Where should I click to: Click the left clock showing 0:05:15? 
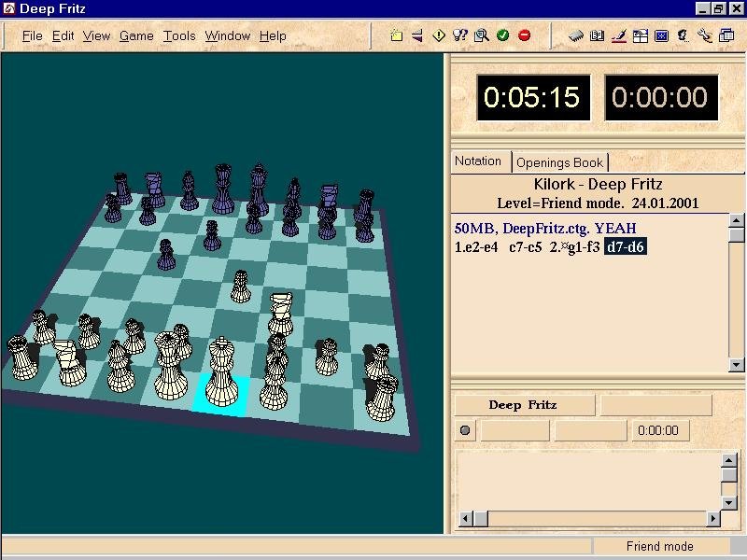[533, 98]
